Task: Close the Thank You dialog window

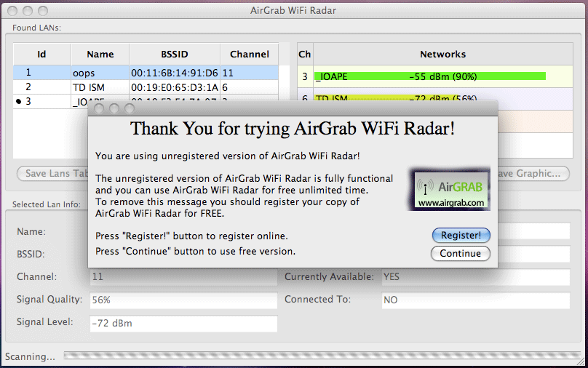Action: (99, 108)
